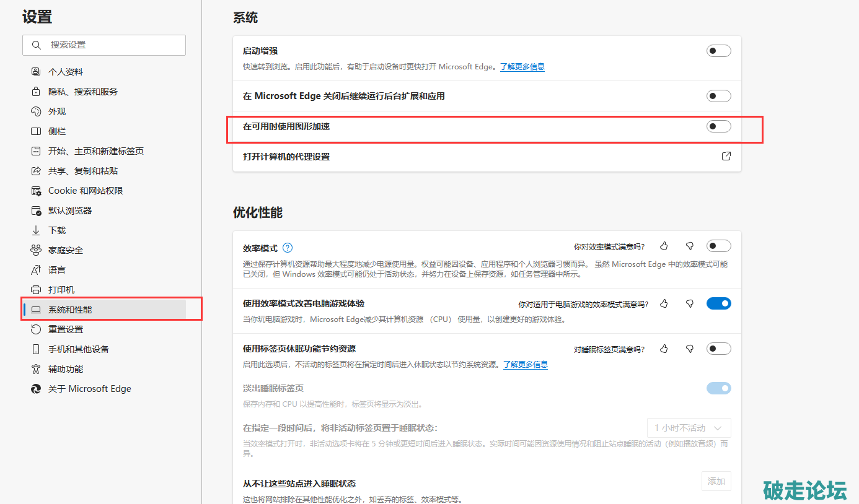Click 了解更多信息 link under 启动增强
The image size is (859, 504).
(522, 67)
